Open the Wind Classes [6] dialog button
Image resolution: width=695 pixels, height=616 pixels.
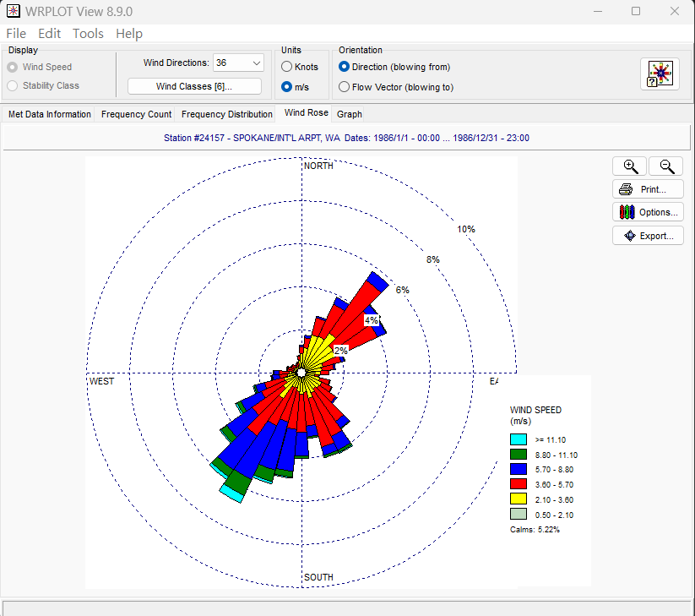click(x=194, y=86)
